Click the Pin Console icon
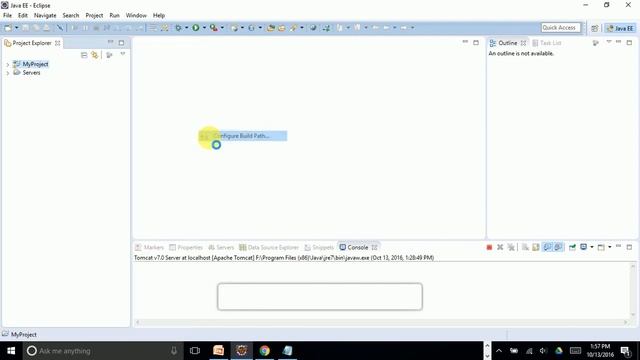This screenshot has height=360, width=640. (x=573, y=247)
